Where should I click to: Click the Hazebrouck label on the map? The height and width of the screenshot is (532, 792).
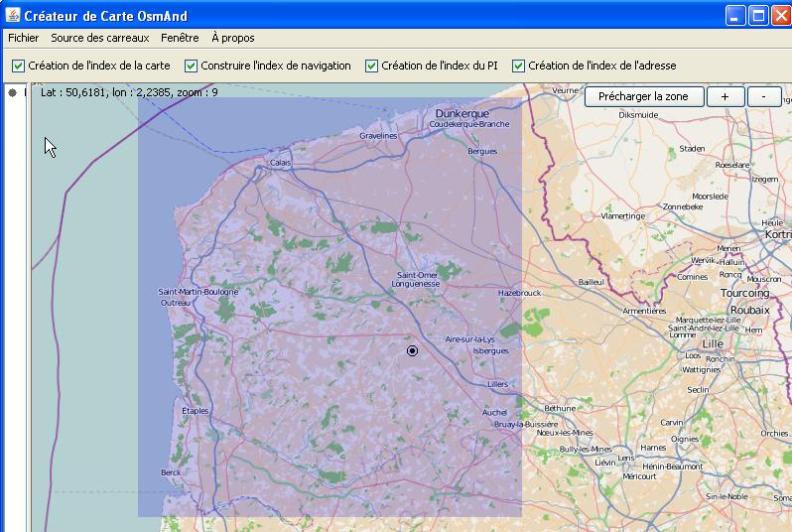(x=520, y=293)
